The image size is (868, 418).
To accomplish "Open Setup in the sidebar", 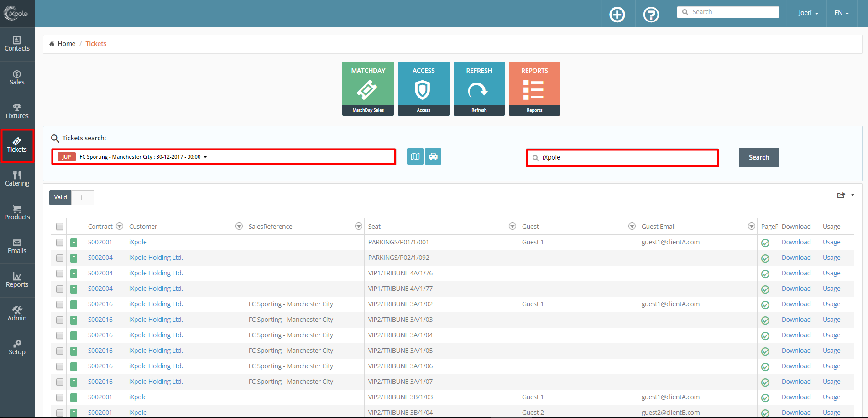I will [x=17, y=348].
